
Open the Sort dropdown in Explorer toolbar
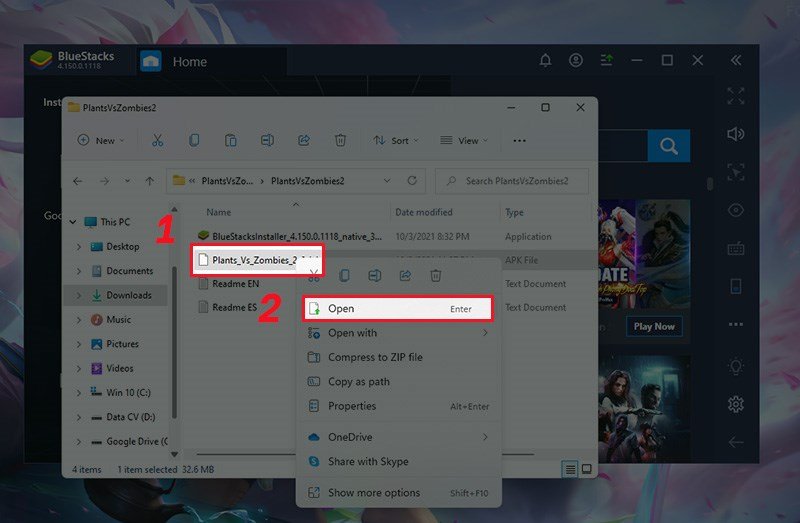(x=394, y=141)
